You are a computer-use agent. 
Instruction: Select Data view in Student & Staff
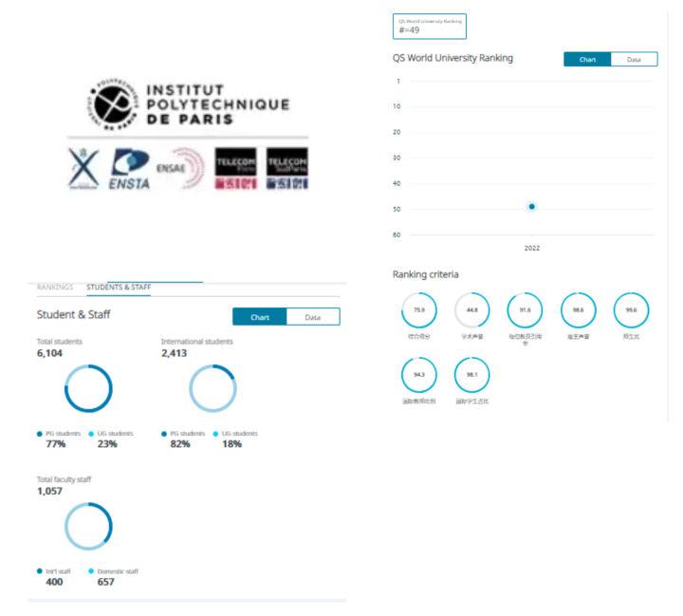click(313, 317)
